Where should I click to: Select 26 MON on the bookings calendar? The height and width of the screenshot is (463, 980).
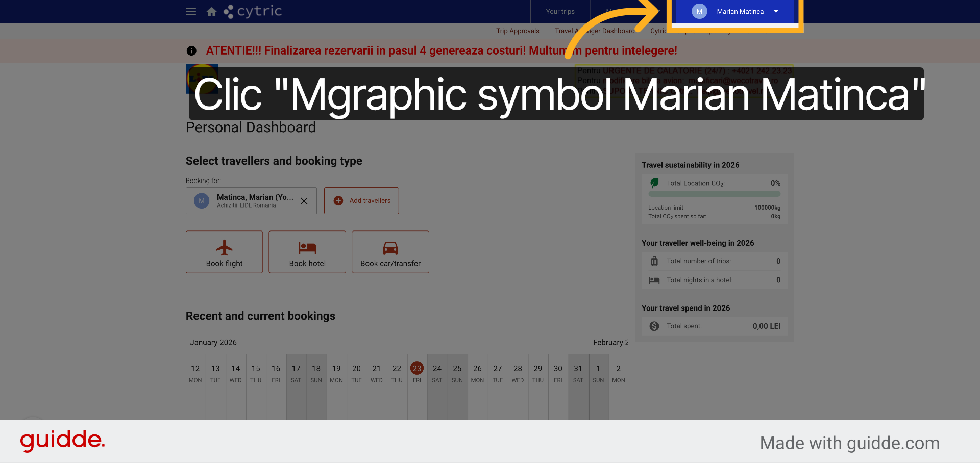pos(477,373)
